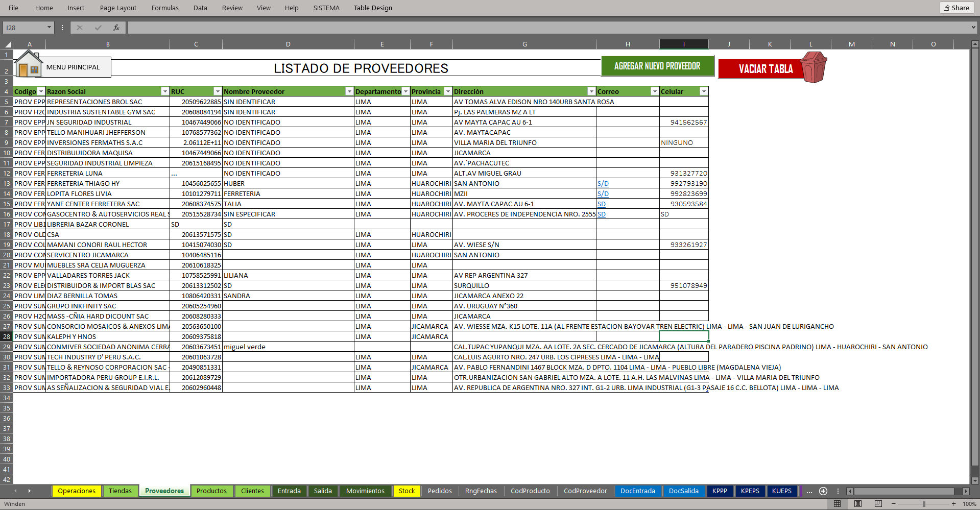The width and height of the screenshot is (980, 510).
Task: Open SD link in row 16 Correo
Action: click(x=602, y=214)
